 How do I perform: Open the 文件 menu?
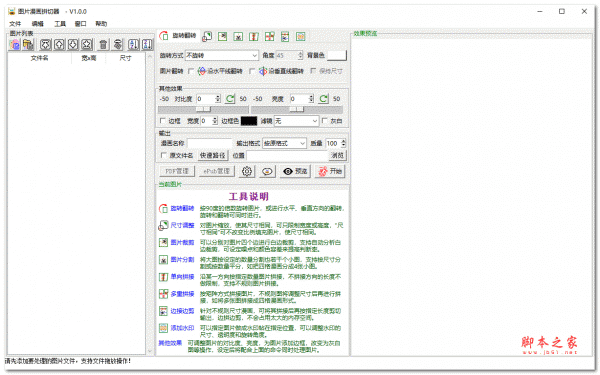pyautogui.click(x=15, y=24)
